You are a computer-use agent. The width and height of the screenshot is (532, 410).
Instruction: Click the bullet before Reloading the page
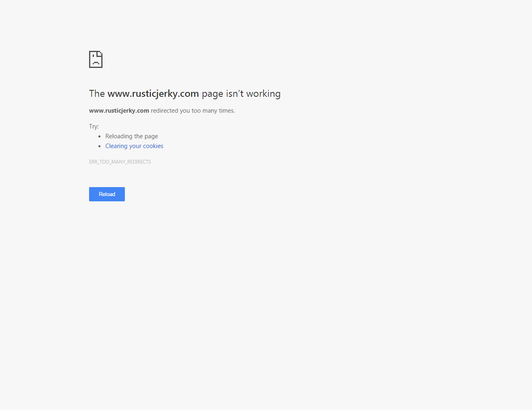(99, 137)
